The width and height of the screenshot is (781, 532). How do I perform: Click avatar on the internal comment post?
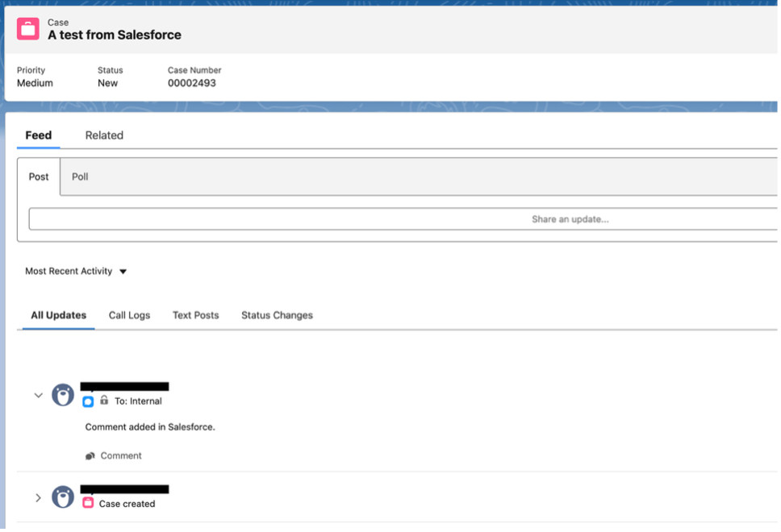coord(63,395)
